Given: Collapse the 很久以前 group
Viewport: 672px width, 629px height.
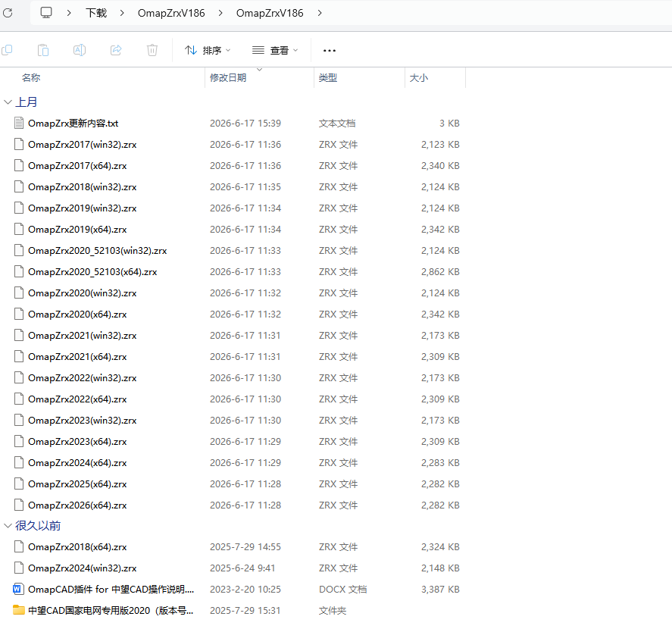Looking at the screenshot, I should [8, 526].
